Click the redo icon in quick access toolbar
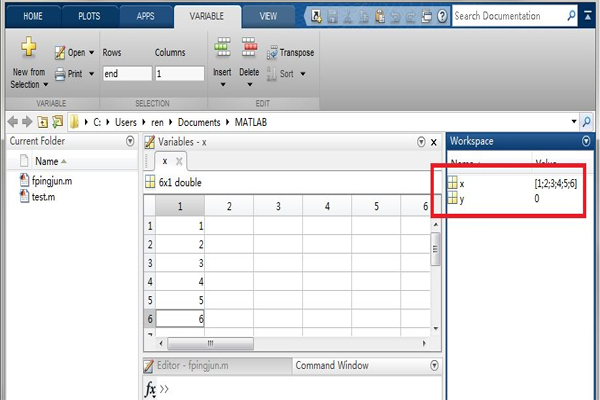 (411, 16)
